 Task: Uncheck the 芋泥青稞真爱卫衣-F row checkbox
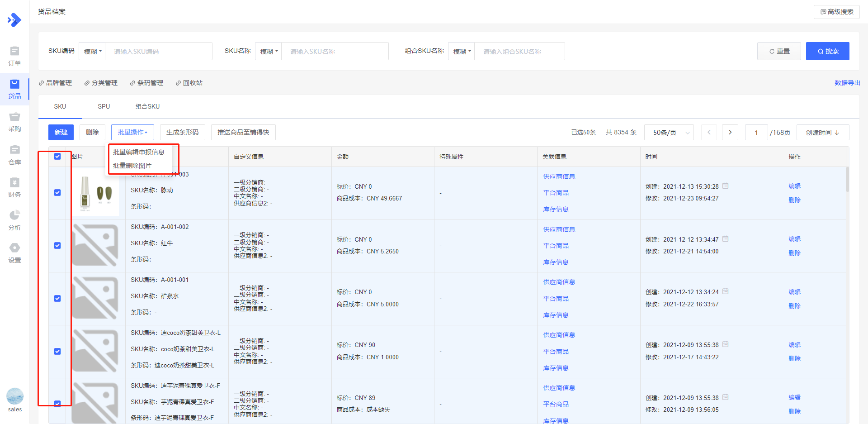[x=57, y=404]
